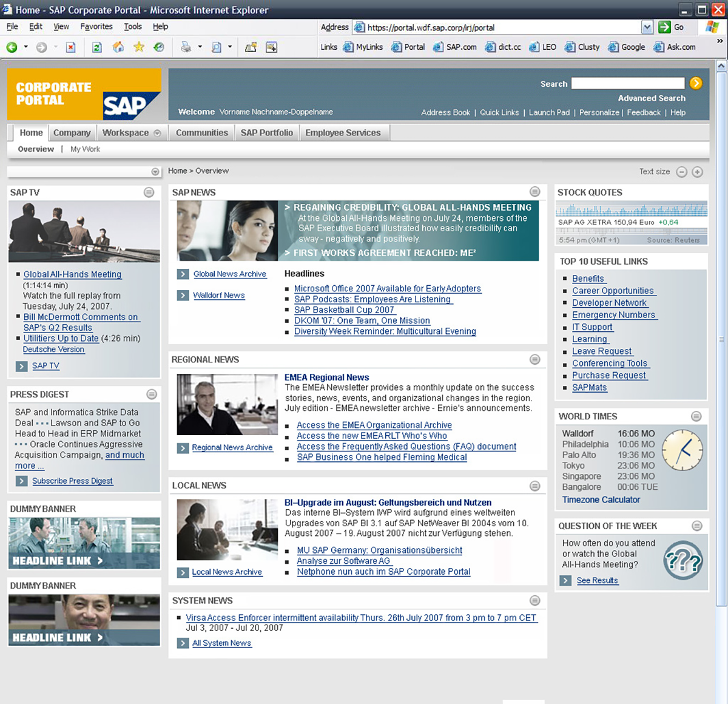Open the World Times panel options menu

[696, 416]
